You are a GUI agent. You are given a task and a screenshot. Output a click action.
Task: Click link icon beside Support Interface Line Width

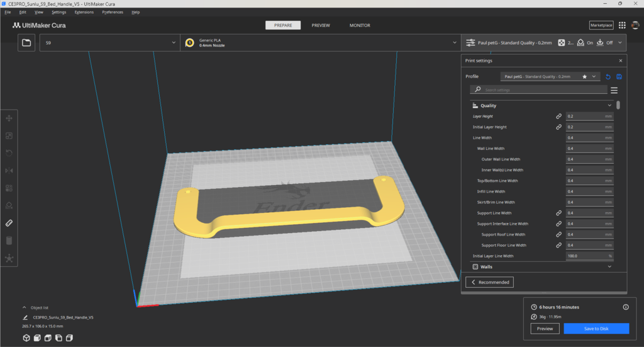tap(558, 224)
